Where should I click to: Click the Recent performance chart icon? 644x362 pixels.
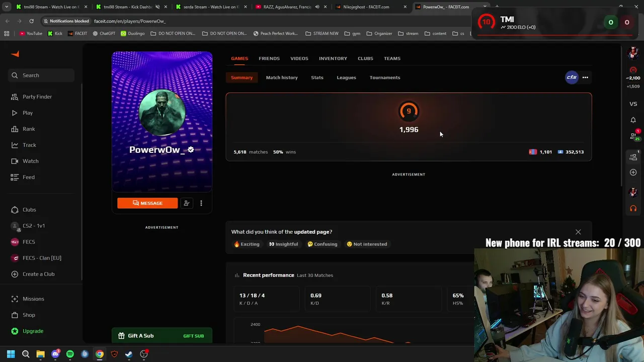[x=237, y=275]
